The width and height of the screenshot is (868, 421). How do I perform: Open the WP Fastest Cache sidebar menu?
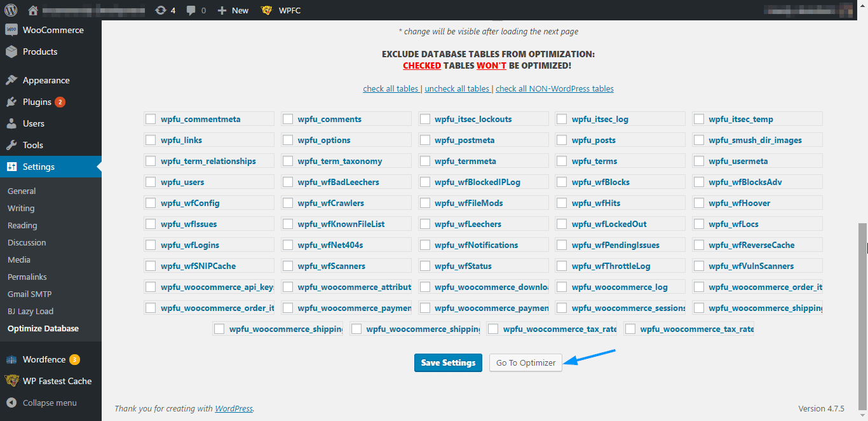pos(51,381)
